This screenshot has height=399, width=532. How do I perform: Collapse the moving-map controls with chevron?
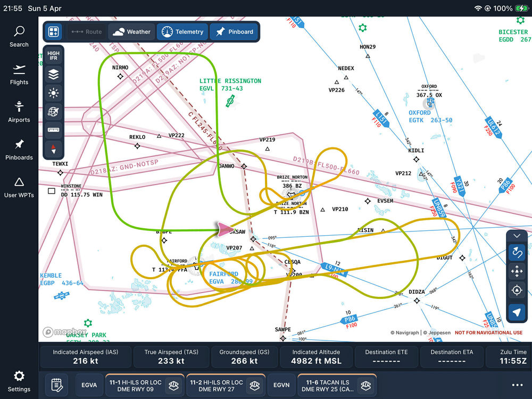click(x=516, y=236)
